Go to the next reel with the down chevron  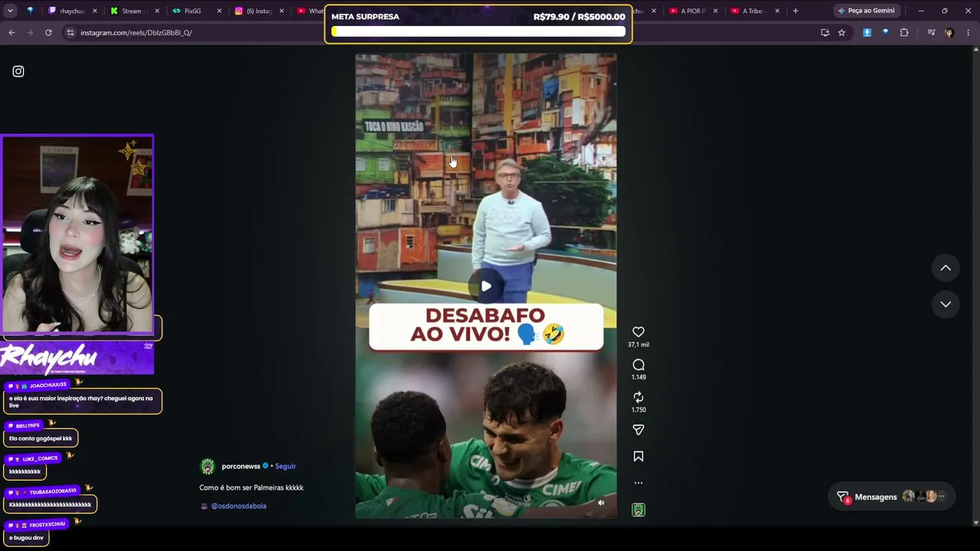(x=946, y=304)
